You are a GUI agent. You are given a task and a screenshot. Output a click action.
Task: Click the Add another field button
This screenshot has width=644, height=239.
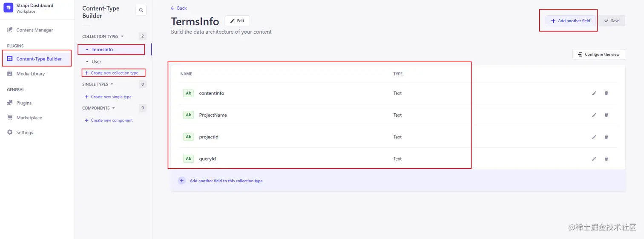click(x=570, y=21)
